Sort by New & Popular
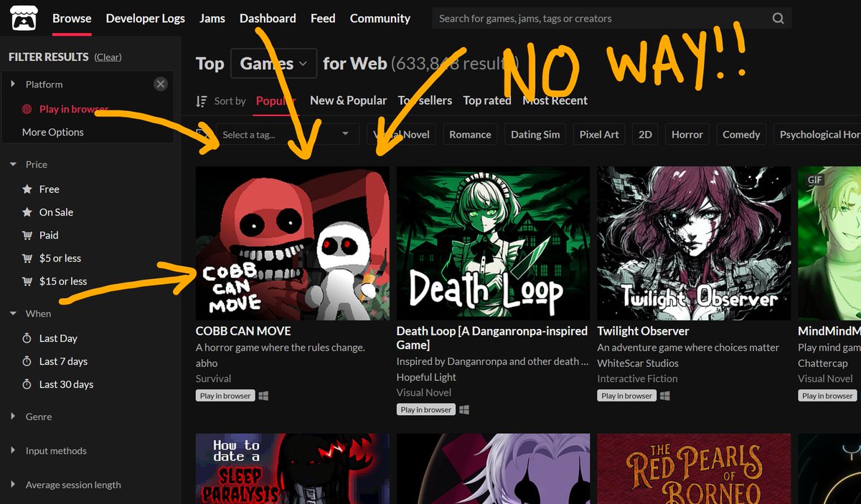The width and height of the screenshot is (861, 504). (x=348, y=100)
